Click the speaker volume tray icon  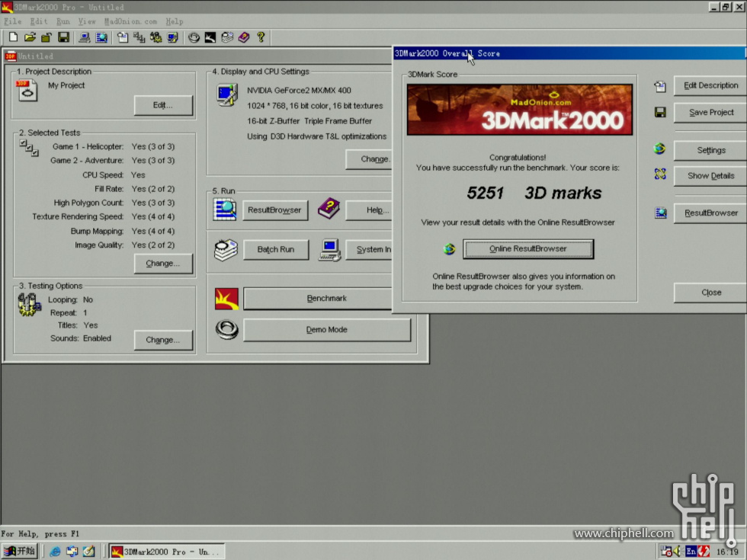click(x=677, y=552)
